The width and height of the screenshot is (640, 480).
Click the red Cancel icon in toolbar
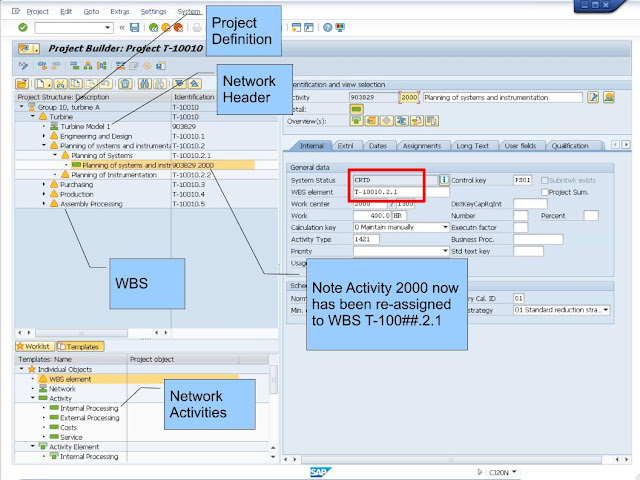tap(178, 27)
